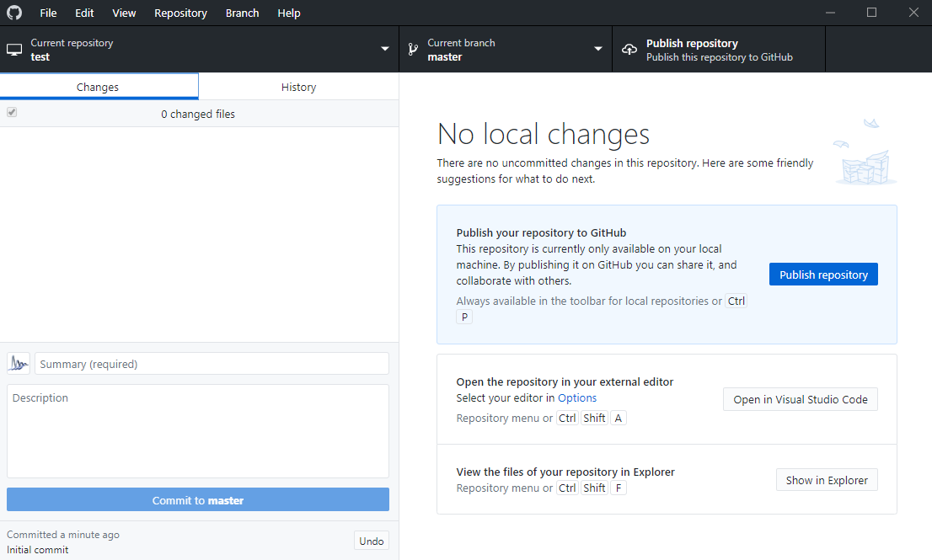Click the GitHub octocat logo icon
The width and height of the screenshot is (932, 560).
[14, 13]
